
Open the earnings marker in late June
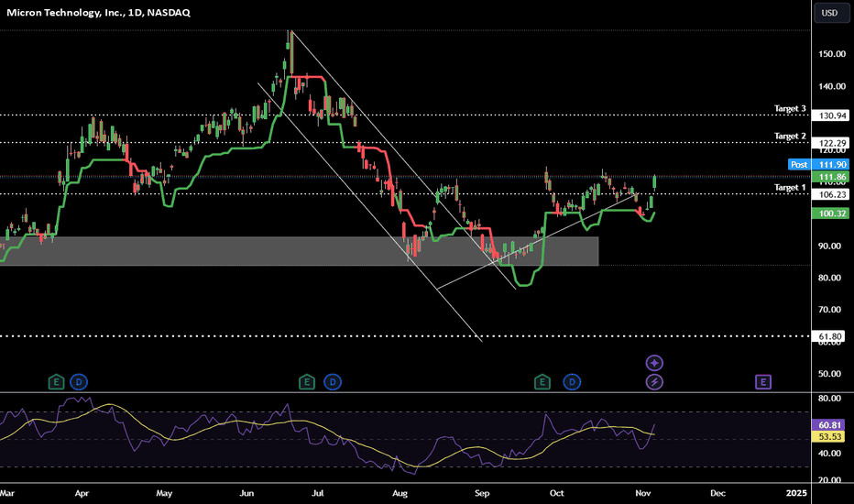307,382
